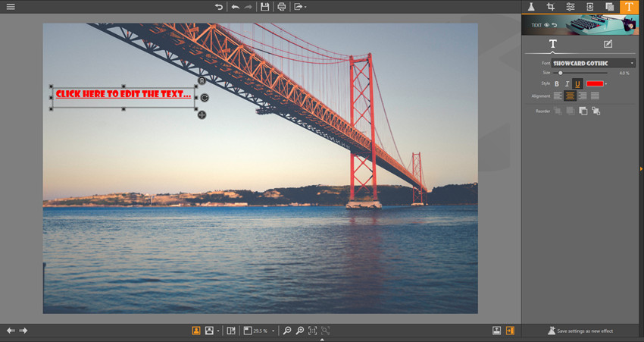Screen dimensions: 644x342
Task: Click the send backward reorder icon
Action: click(x=583, y=111)
